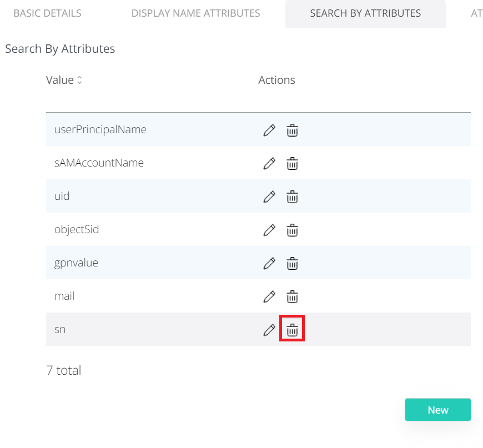Sort the Value column
The height and width of the screenshot is (448, 483).
pos(79,80)
